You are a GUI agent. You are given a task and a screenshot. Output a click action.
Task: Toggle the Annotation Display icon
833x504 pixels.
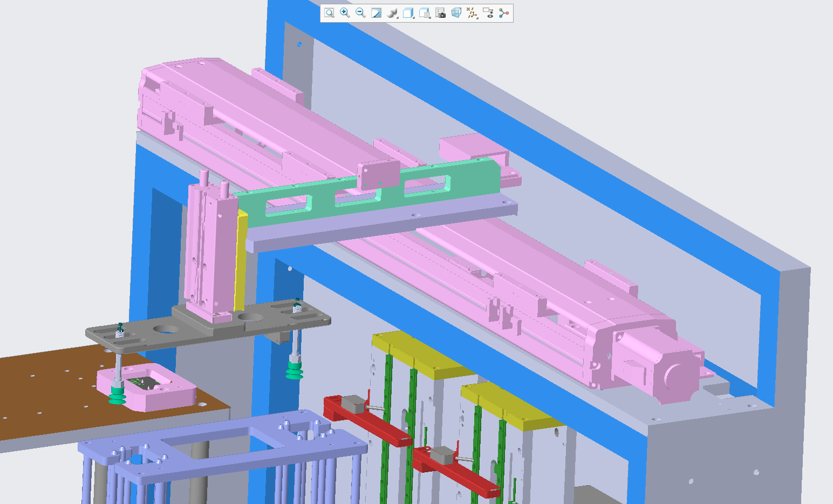click(488, 13)
